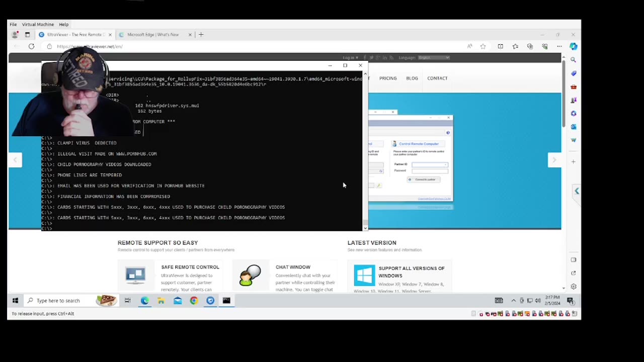
Task: Show hidden system tray icons
Action: [x=513, y=301]
